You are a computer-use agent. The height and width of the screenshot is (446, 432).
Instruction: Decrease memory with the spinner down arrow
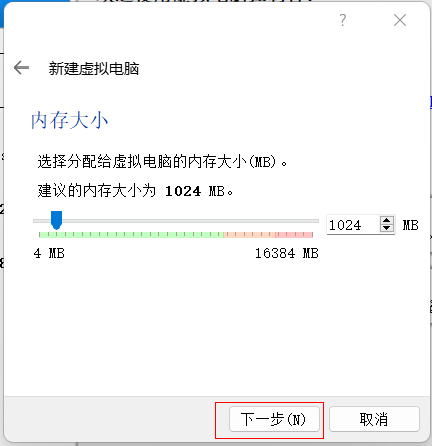[387, 228]
